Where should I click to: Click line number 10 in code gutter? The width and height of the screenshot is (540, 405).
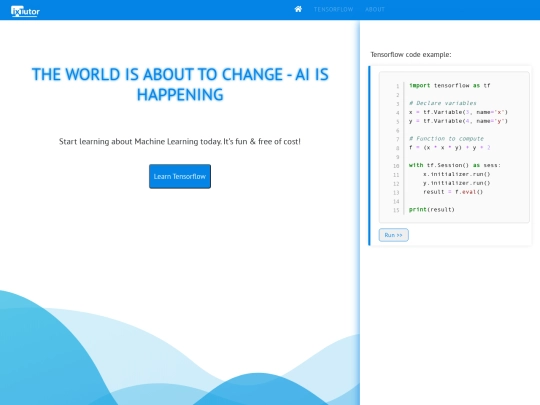(x=396, y=166)
